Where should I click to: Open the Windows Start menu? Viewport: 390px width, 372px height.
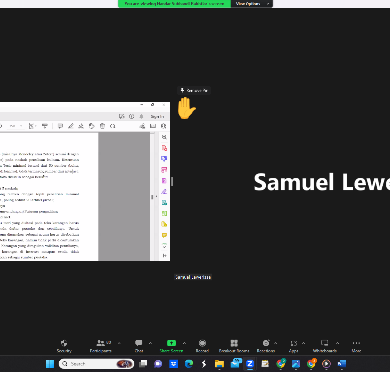(x=50, y=364)
